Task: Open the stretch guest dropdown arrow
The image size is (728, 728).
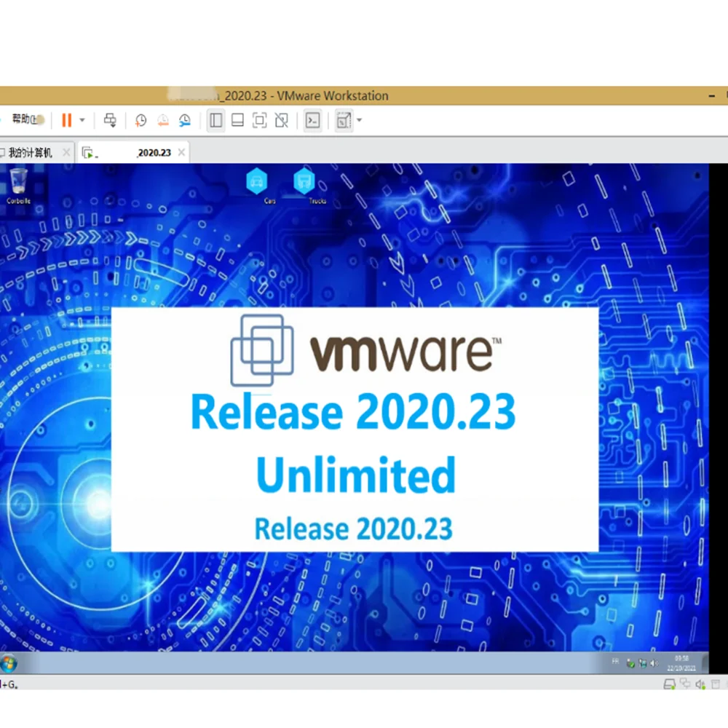Action: pos(360,120)
